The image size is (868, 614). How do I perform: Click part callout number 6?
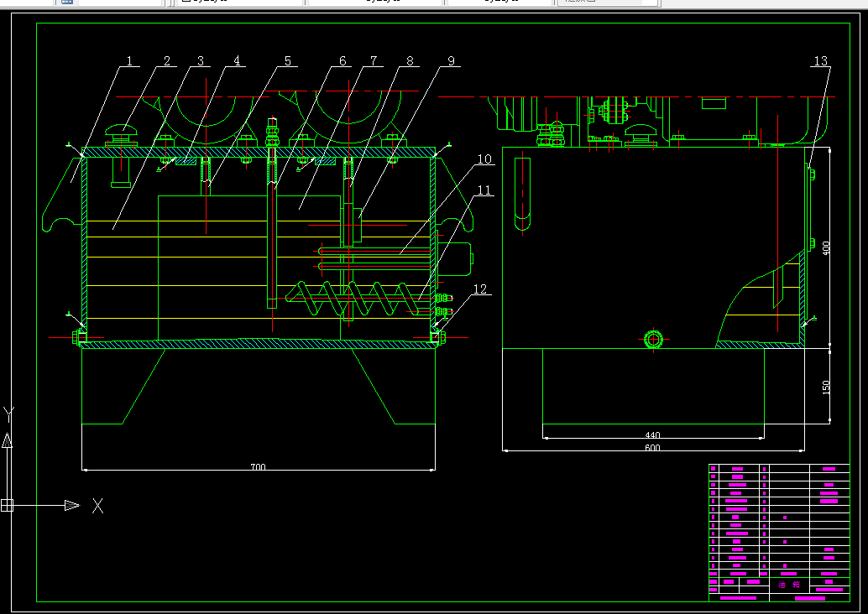[342, 61]
